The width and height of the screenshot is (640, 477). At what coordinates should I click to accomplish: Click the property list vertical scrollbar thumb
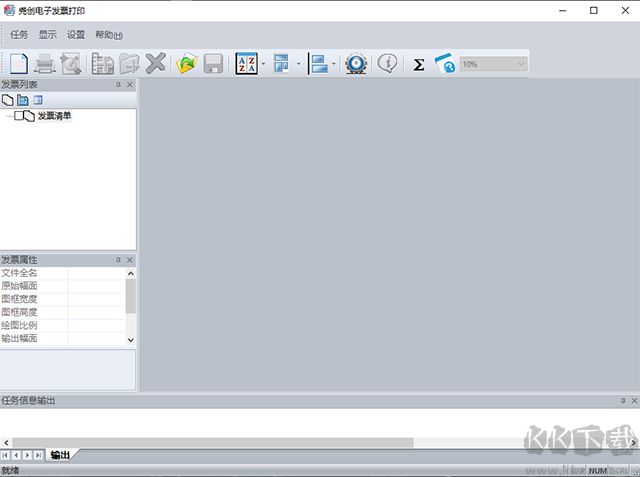pyautogui.click(x=131, y=296)
